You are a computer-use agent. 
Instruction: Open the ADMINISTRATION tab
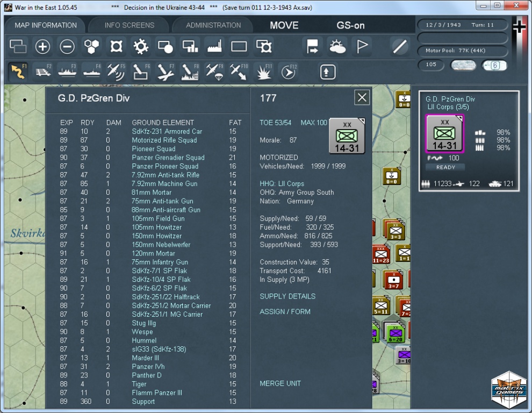pos(213,25)
